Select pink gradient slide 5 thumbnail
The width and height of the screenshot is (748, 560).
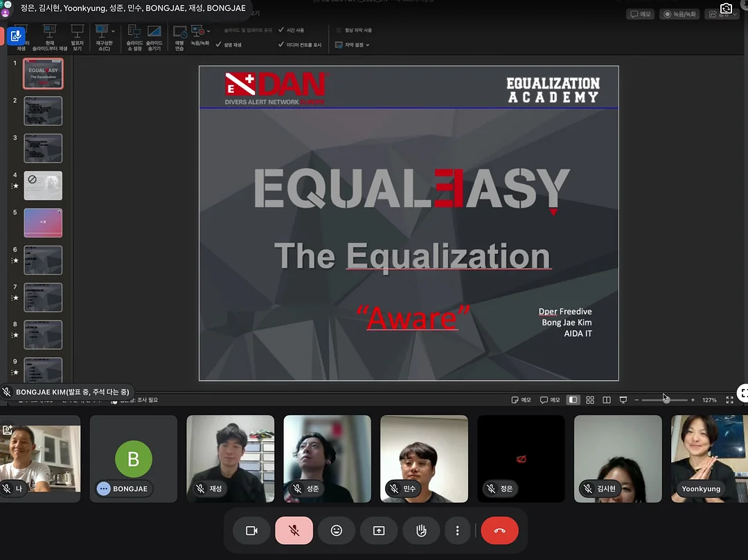(x=43, y=223)
